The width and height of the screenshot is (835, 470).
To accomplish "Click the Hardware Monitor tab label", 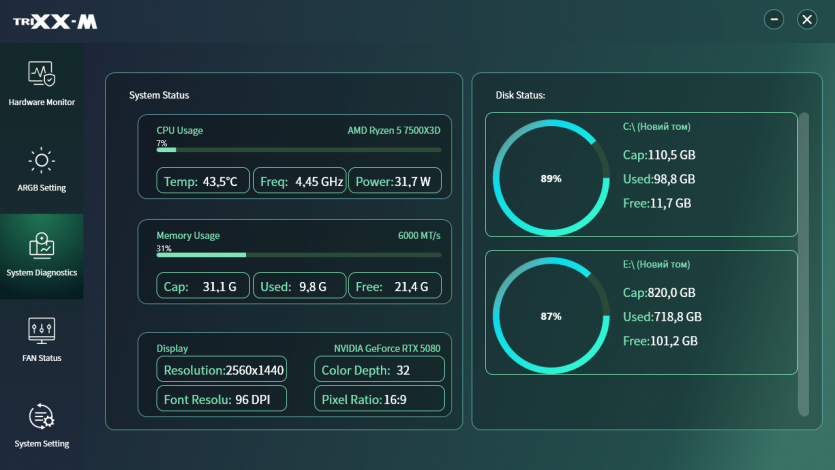I will tap(41, 102).
